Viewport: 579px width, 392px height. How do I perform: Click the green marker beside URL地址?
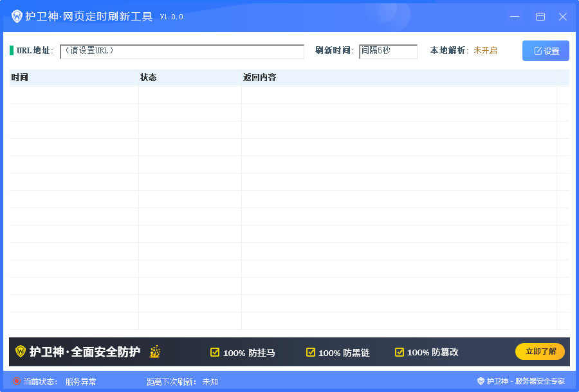point(12,51)
